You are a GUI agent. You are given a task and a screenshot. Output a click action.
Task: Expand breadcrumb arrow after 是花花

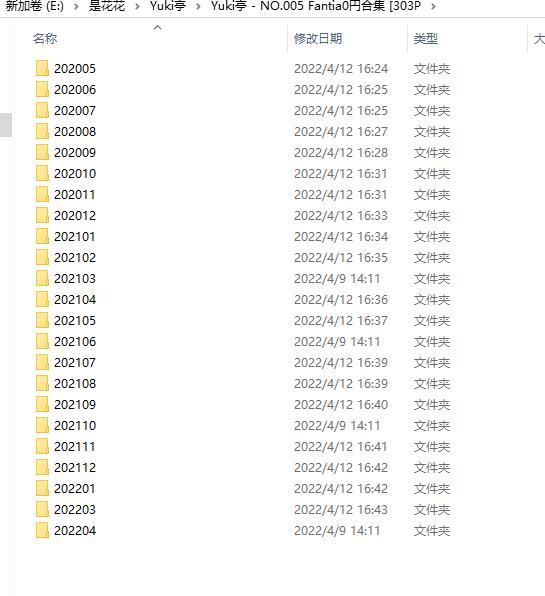coord(137,6)
